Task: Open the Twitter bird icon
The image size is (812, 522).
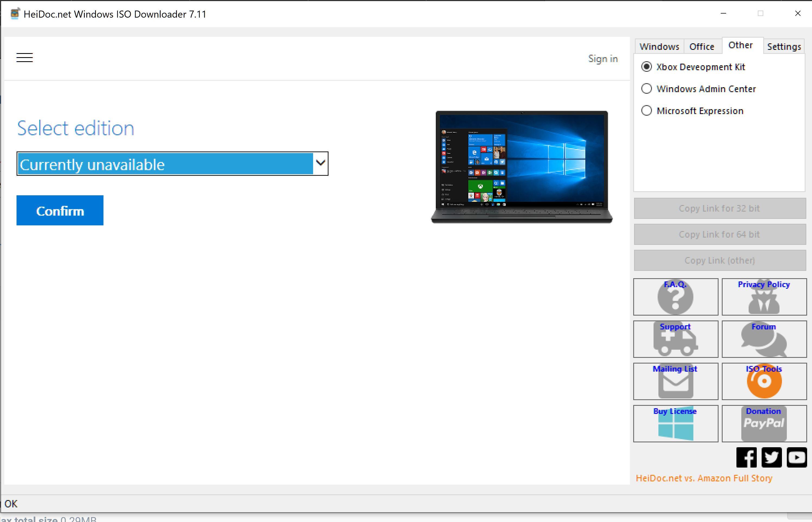Action: [x=771, y=457]
